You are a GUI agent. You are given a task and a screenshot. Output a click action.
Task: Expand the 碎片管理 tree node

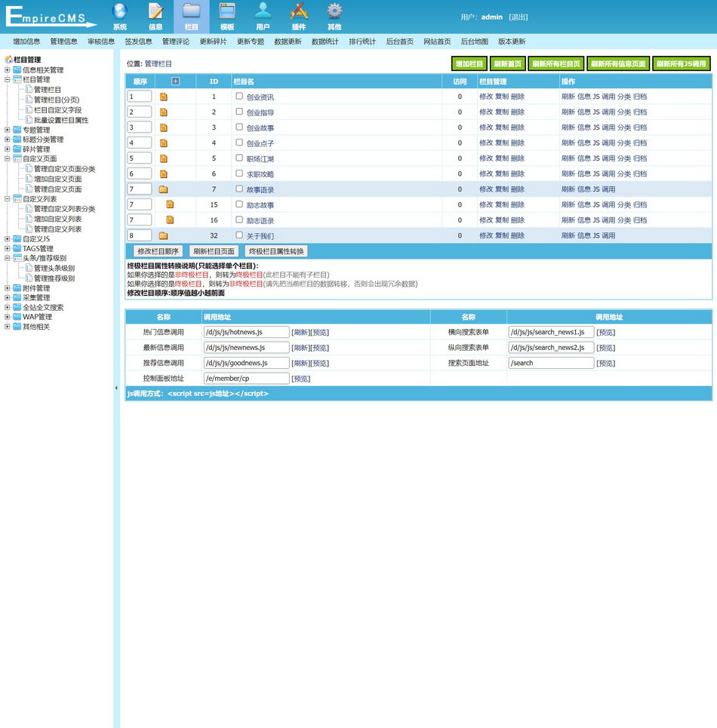coord(8,149)
